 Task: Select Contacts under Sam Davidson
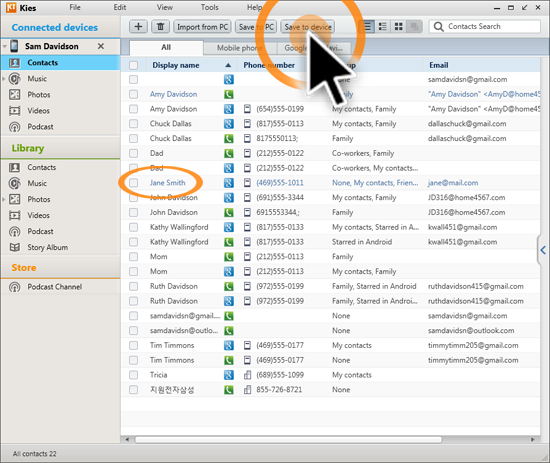(60, 63)
